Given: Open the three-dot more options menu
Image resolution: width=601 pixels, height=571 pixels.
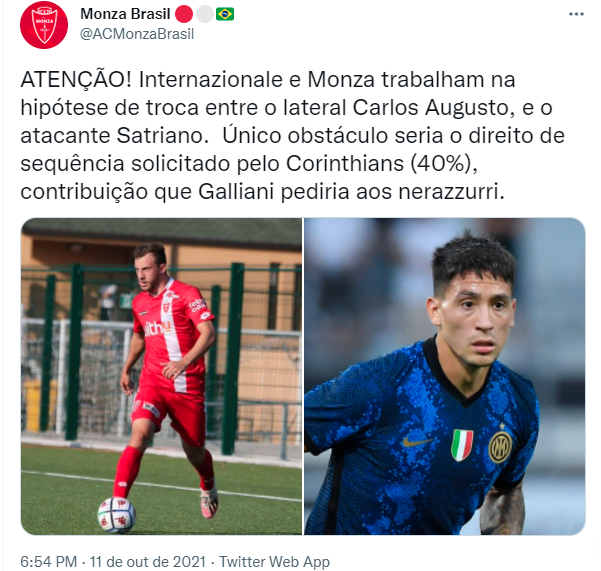Looking at the screenshot, I should pos(576,15).
